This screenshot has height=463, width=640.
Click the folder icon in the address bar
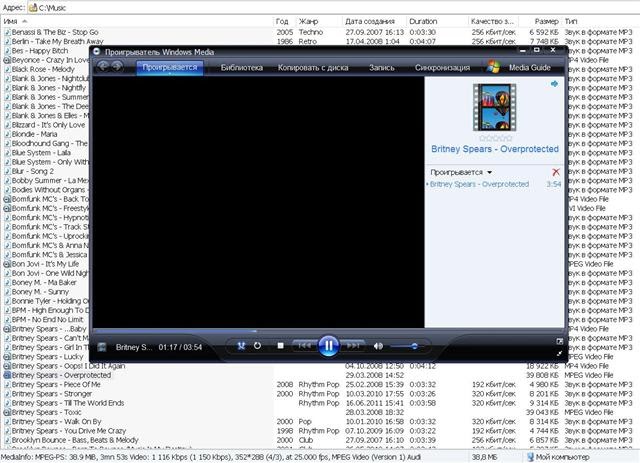click(x=33, y=7)
